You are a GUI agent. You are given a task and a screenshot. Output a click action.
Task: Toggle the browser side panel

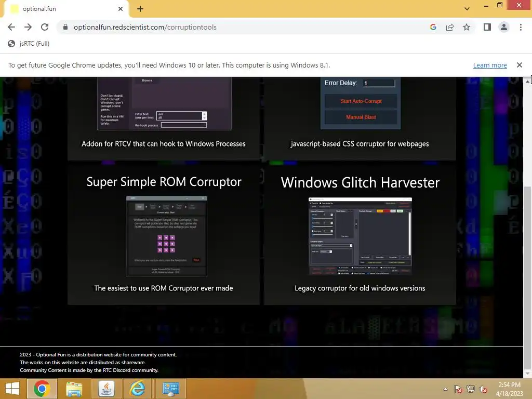(487, 27)
